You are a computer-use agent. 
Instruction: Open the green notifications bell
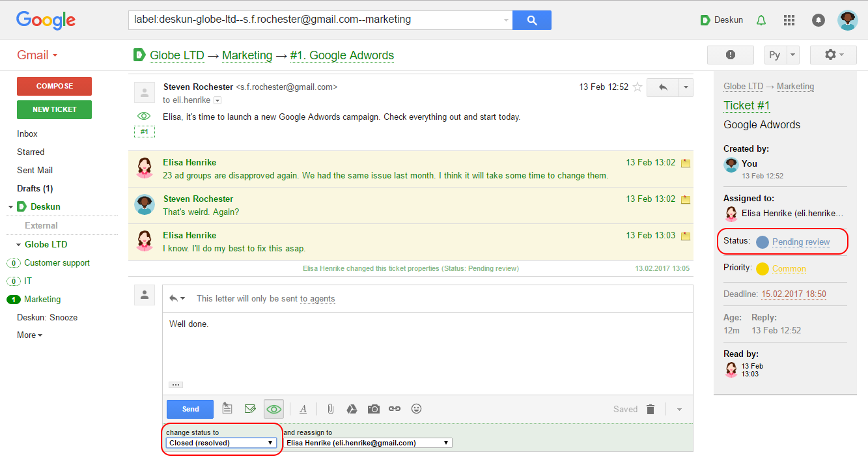coord(761,20)
